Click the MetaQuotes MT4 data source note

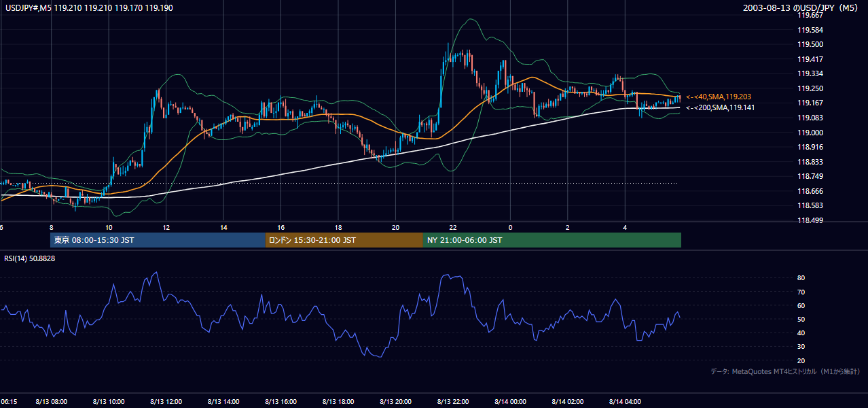pyautogui.click(x=785, y=371)
